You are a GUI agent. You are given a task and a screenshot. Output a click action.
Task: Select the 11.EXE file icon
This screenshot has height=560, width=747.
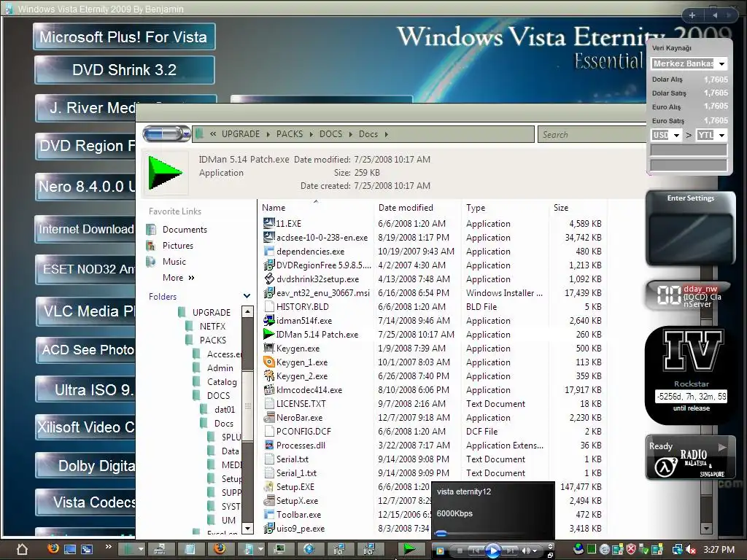click(268, 223)
